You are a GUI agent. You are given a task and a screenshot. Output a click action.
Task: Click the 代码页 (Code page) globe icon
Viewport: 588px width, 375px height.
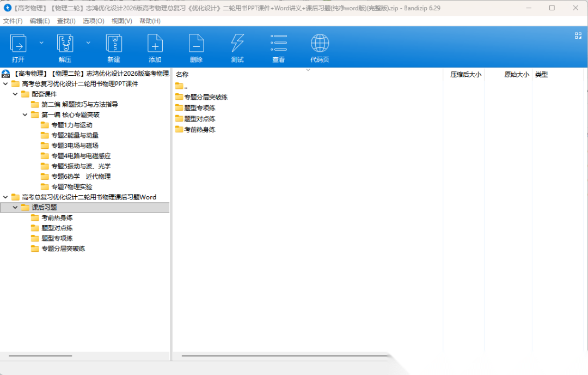tap(320, 44)
